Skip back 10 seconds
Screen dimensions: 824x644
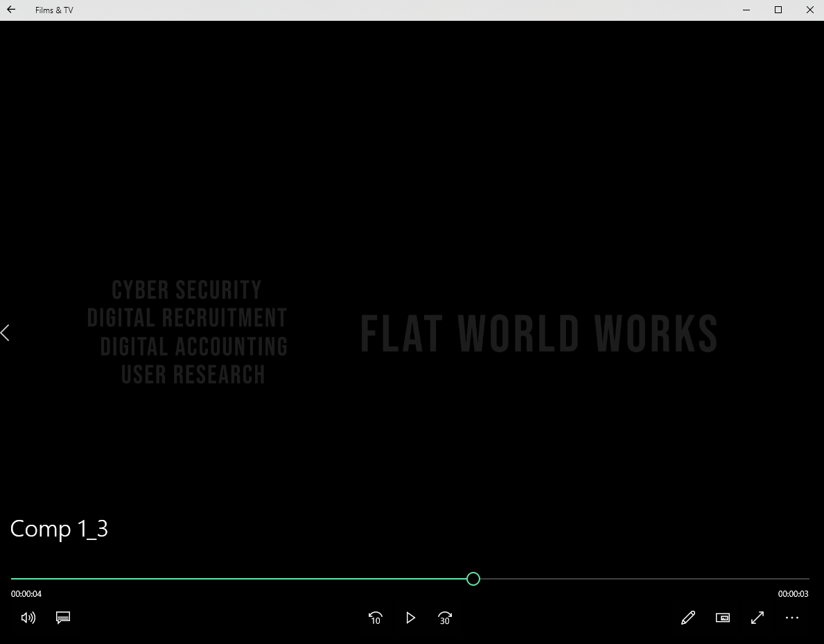pyautogui.click(x=375, y=618)
